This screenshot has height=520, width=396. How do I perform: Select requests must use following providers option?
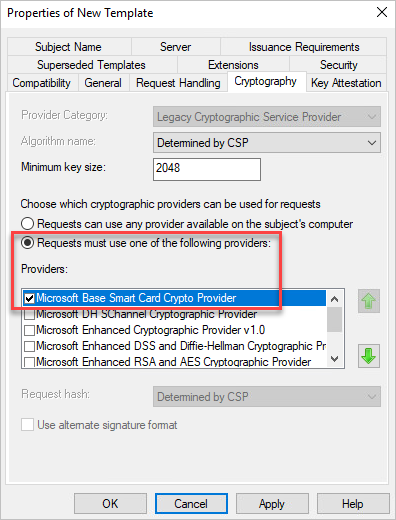[x=27, y=243]
